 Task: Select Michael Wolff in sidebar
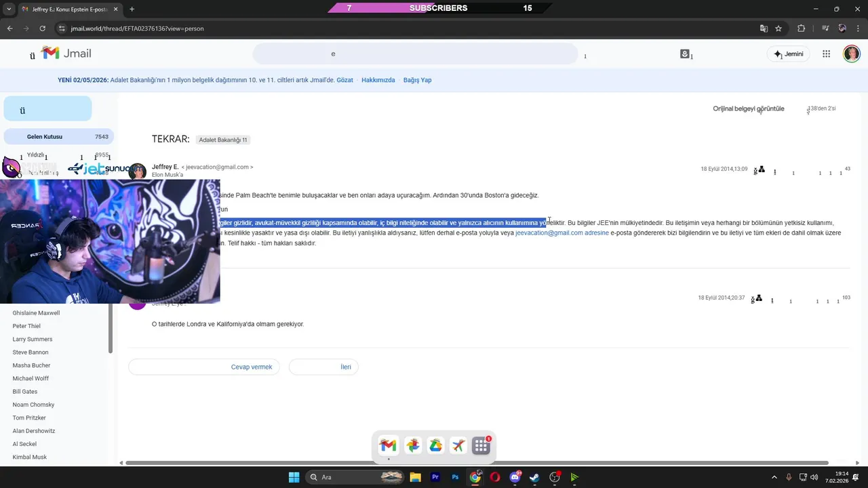[x=31, y=378]
